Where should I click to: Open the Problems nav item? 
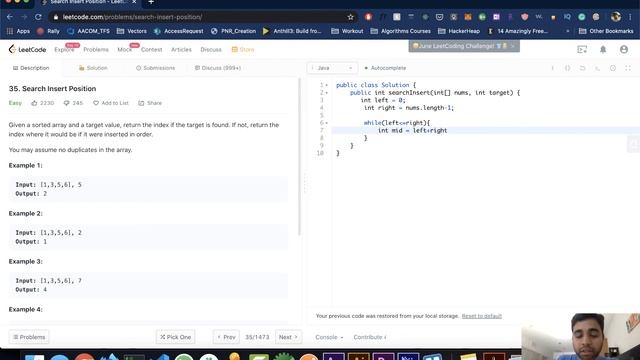pos(96,49)
